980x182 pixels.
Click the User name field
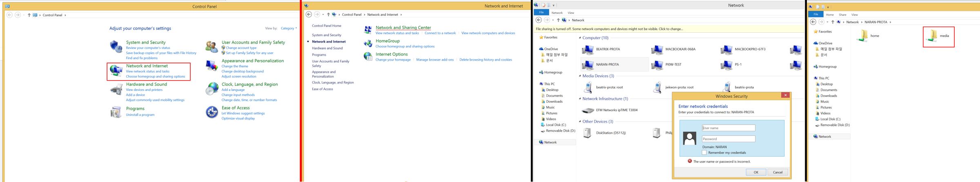point(729,128)
